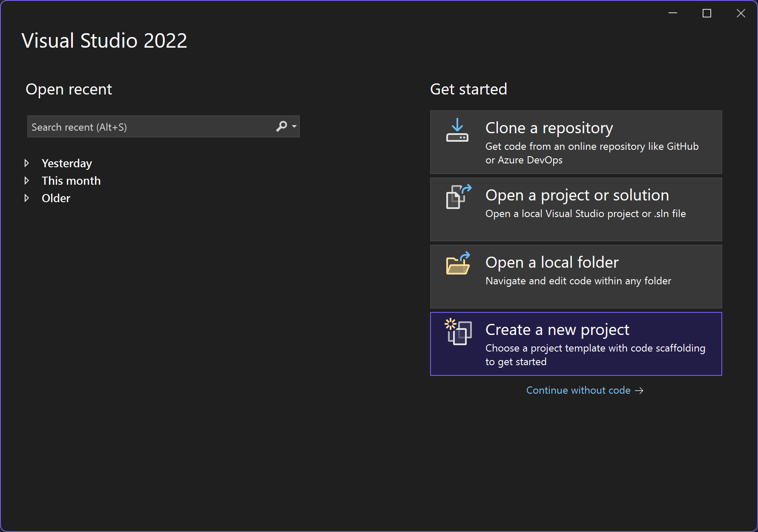Pick the Open a local folder title

click(552, 263)
